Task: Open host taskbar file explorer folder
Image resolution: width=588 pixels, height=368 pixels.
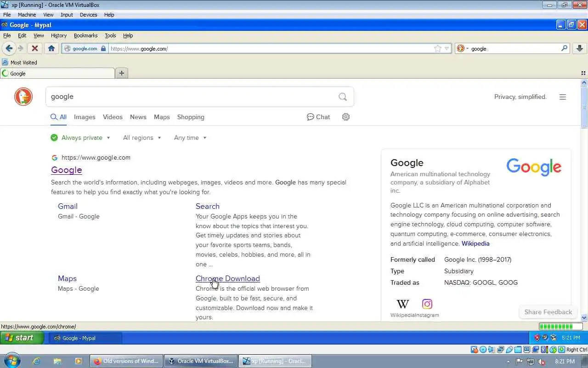Action: [x=57, y=361]
